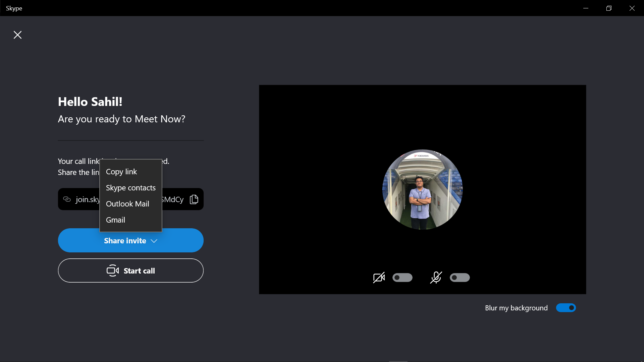This screenshot has height=362, width=644.
Task: Click the chain link icon
Action: [x=67, y=199]
